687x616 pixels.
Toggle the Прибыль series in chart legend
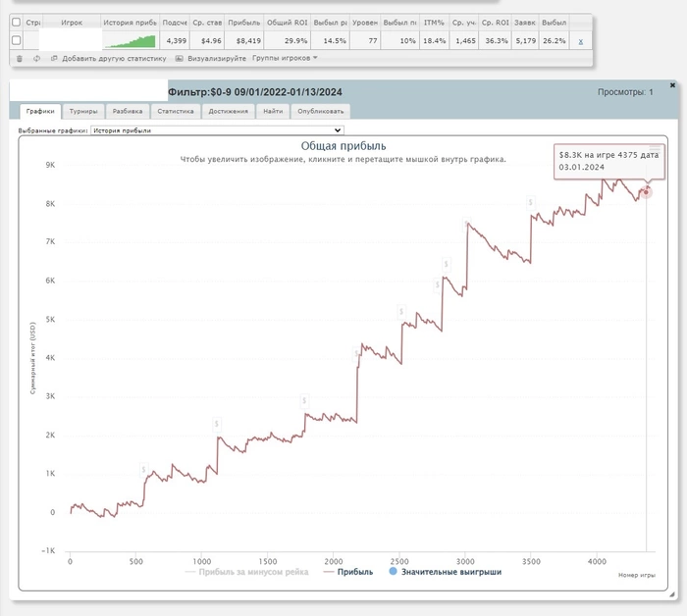pyautogui.click(x=348, y=572)
